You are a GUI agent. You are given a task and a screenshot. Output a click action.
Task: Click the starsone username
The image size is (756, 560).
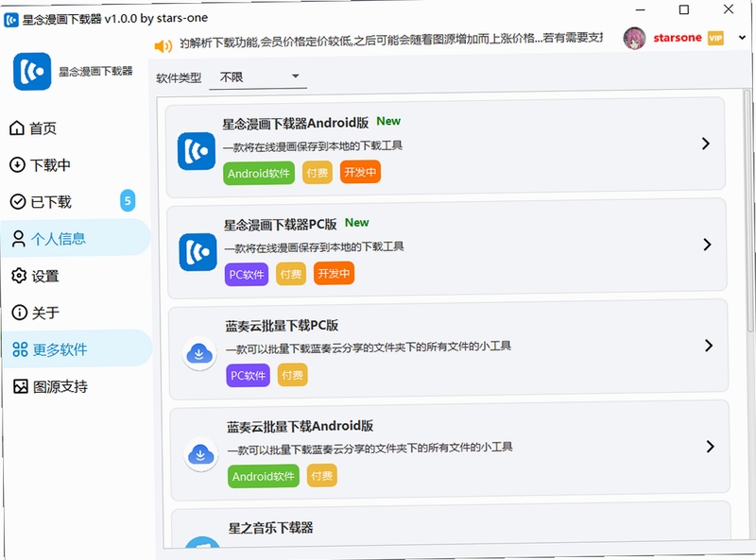point(678,38)
